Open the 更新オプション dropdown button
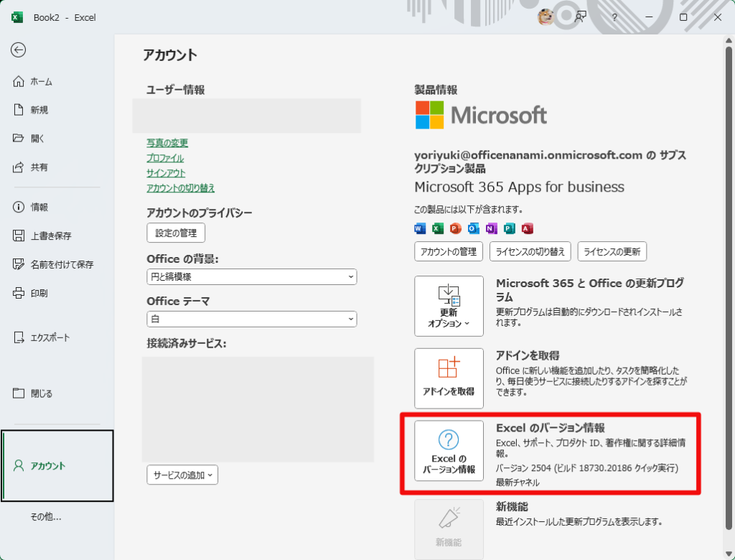Viewport: 735px width, 560px height. 449,306
